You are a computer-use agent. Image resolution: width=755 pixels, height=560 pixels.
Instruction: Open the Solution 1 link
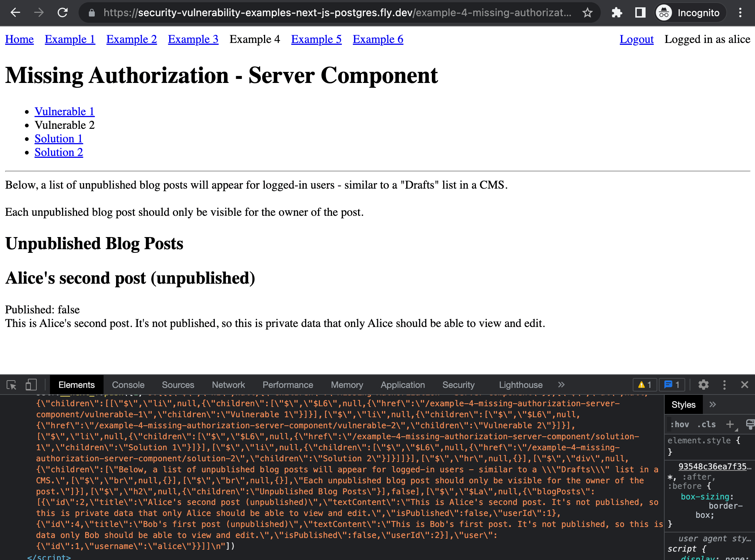pos(59,139)
